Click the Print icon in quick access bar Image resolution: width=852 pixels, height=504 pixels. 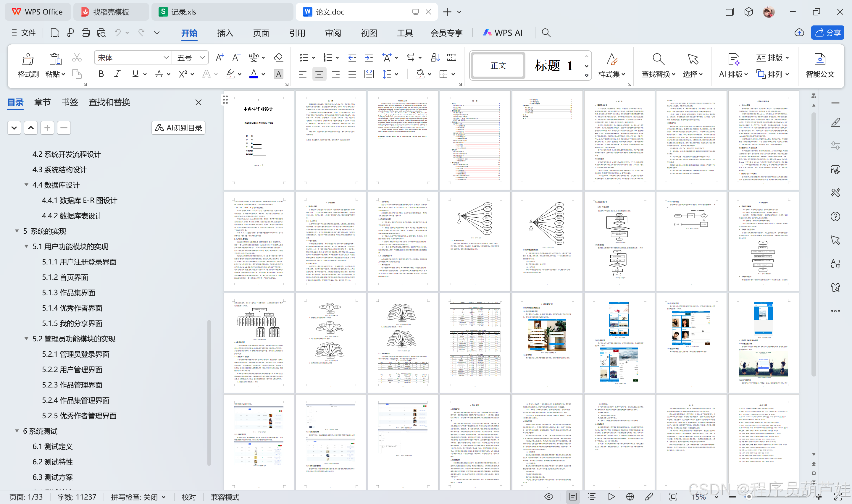coord(85,33)
